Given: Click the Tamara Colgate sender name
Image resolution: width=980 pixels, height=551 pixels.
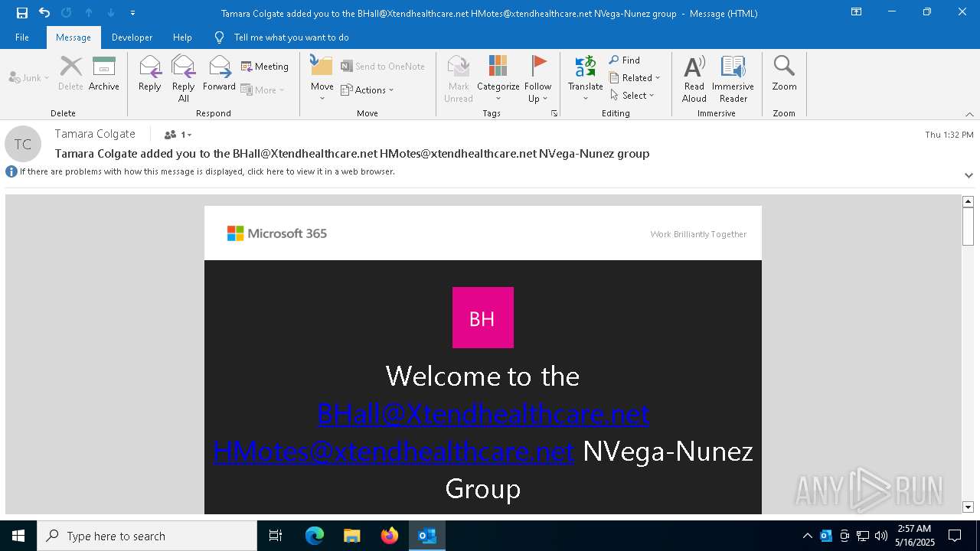Looking at the screenshot, I should [95, 134].
